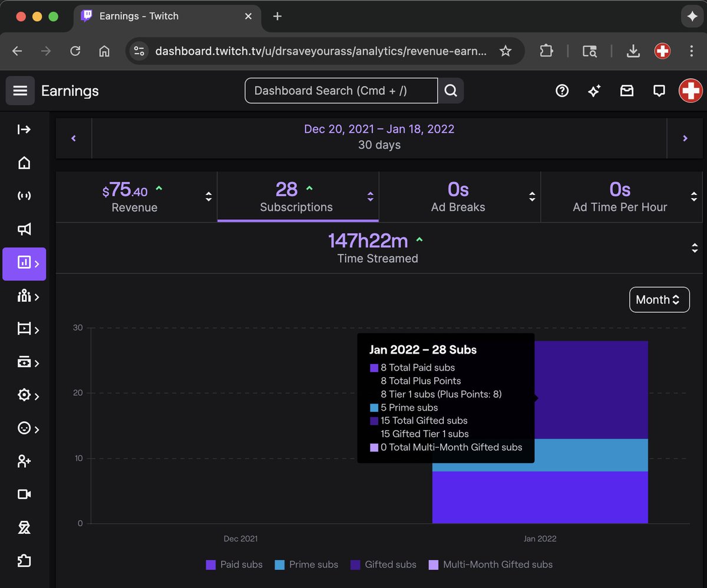Open the tab search icon in toolbar

point(590,51)
